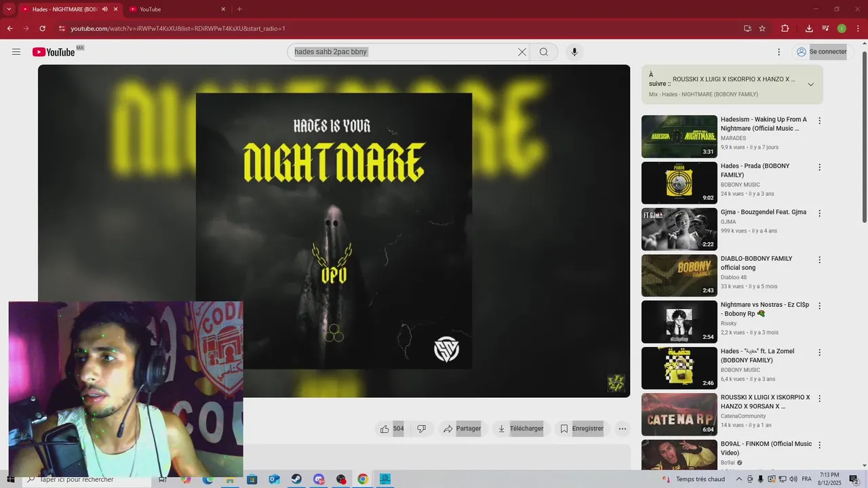Open options for Hadesism Waking Up video
Viewport: 868px width, 488px height.
pos(819,121)
